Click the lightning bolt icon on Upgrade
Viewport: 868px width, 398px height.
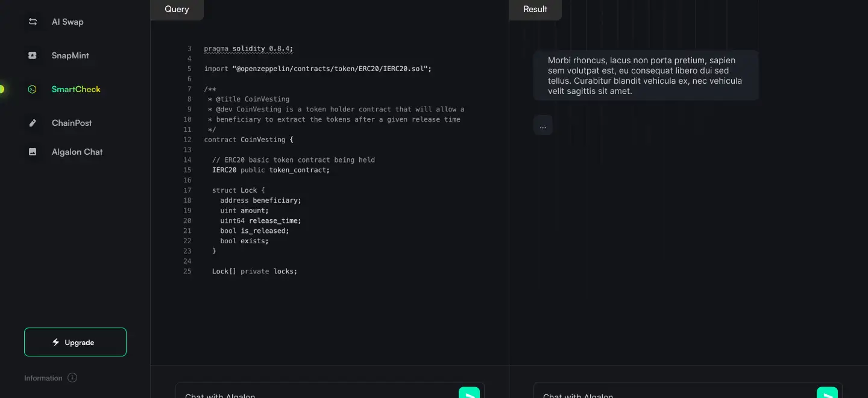56,343
